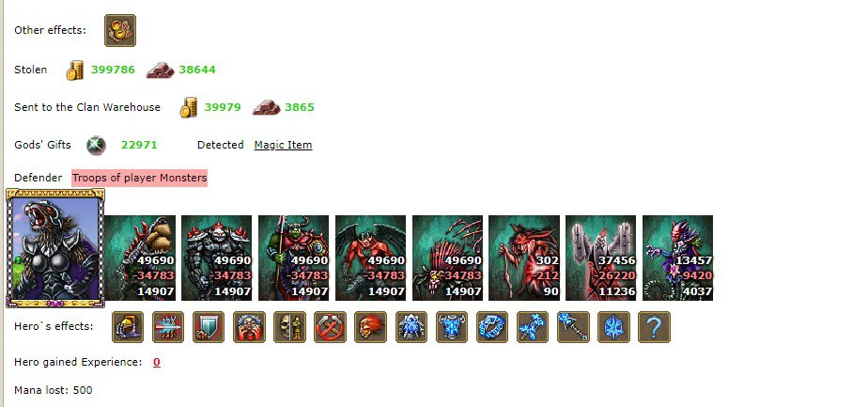The width and height of the screenshot is (868, 407).
Task: Select the screaming white-haired face effect icon
Action: click(x=249, y=327)
